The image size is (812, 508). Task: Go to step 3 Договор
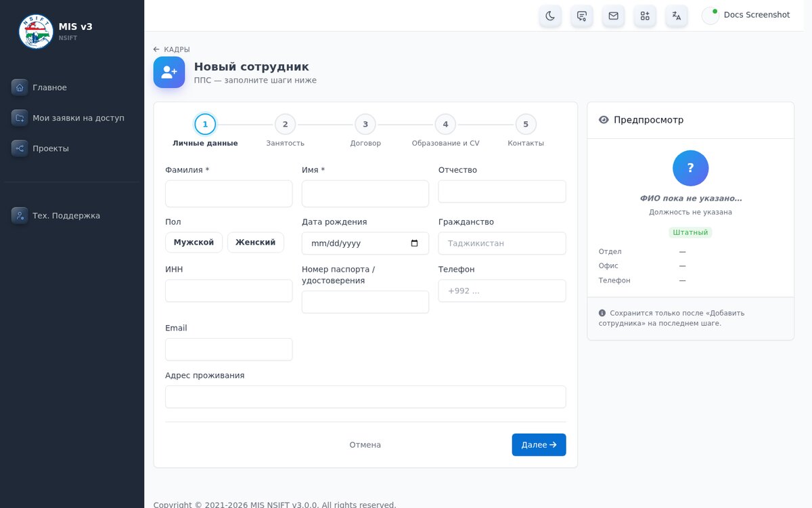click(x=365, y=131)
